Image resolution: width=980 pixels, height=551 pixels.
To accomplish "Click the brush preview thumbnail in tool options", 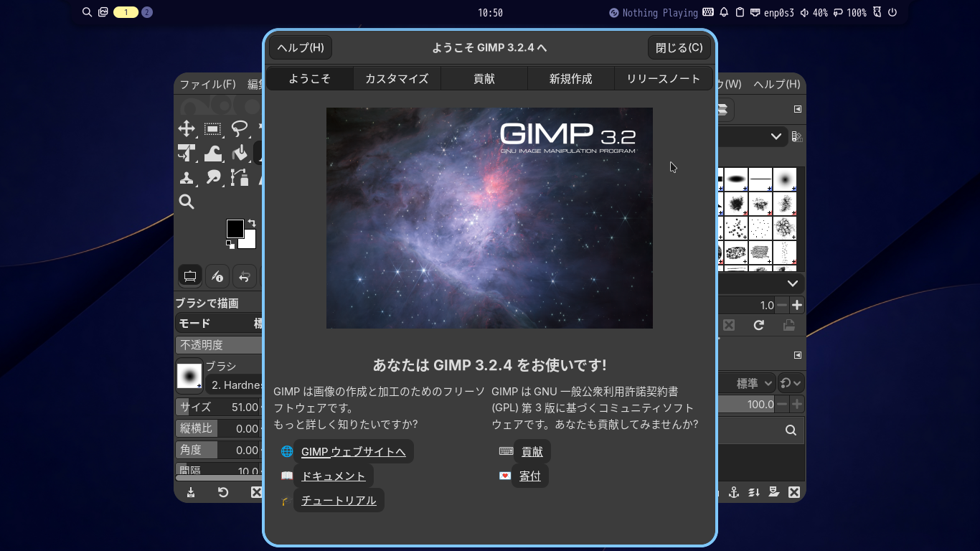I will pyautogui.click(x=190, y=375).
